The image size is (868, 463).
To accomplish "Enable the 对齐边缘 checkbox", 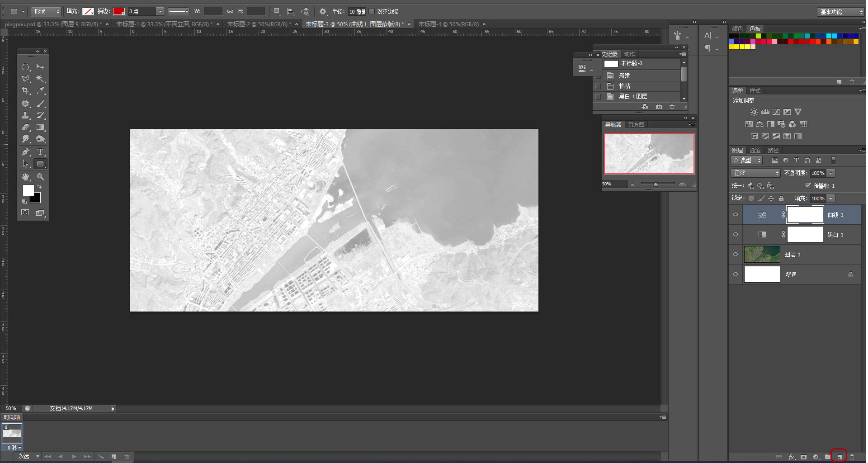I will point(372,11).
